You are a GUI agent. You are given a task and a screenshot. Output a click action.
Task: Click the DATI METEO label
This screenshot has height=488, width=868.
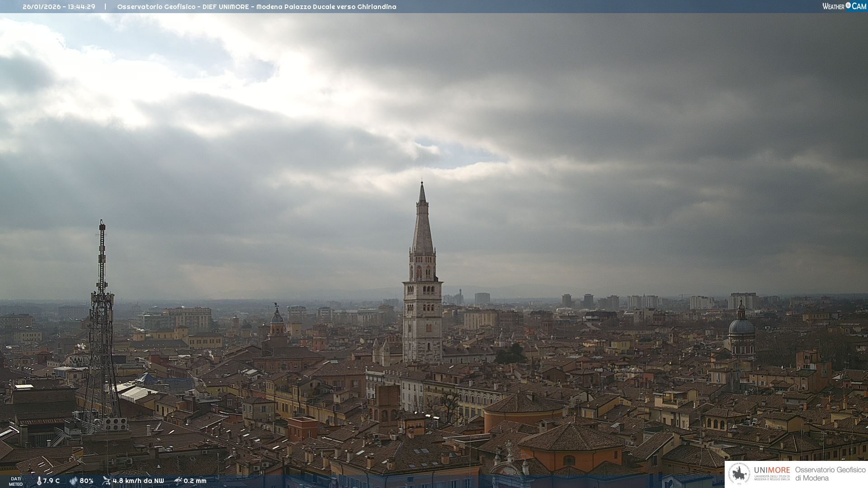(x=16, y=481)
